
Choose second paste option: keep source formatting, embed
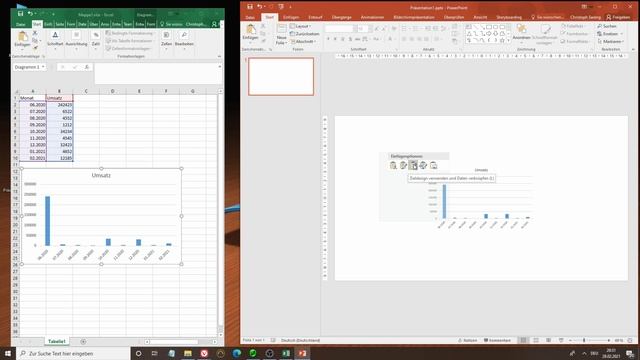click(x=403, y=165)
